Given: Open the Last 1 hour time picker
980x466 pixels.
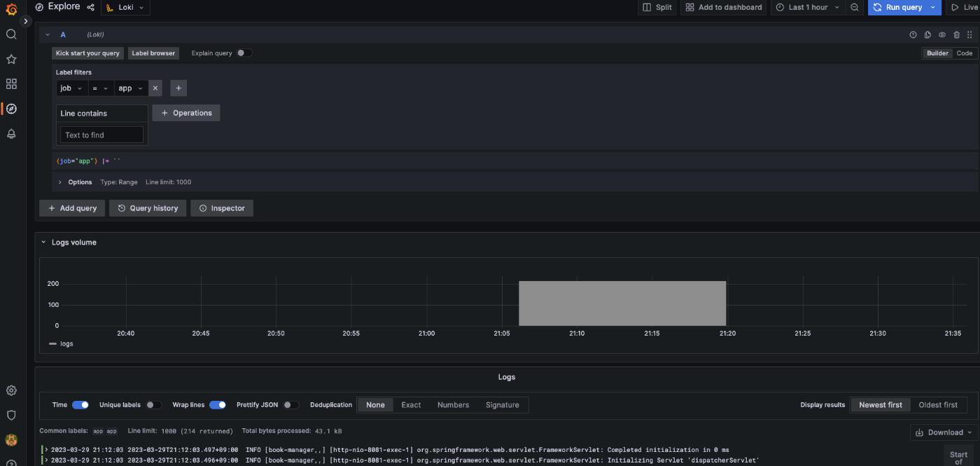Looking at the screenshot, I should pyautogui.click(x=808, y=7).
